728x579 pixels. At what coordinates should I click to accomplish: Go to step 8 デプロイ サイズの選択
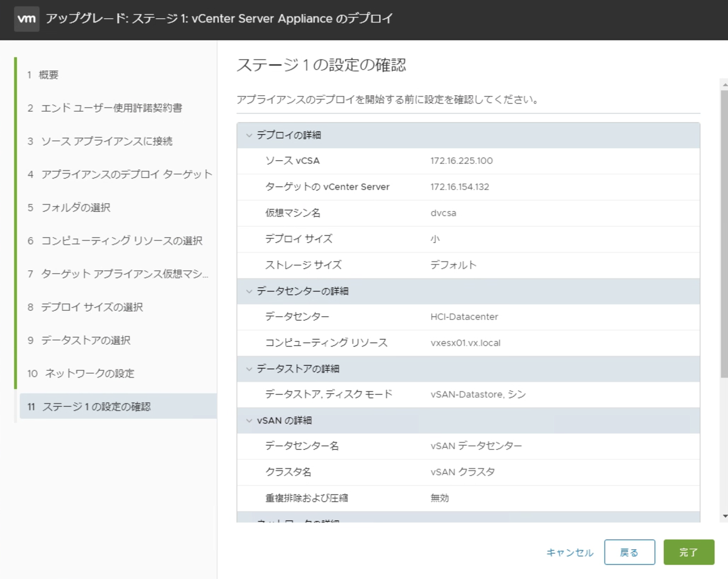(x=94, y=308)
